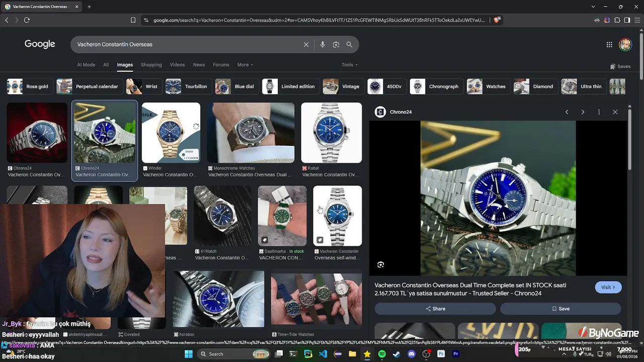Open the Google account profile avatar
The height and width of the screenshot is (362, 644).
[625, 45]
